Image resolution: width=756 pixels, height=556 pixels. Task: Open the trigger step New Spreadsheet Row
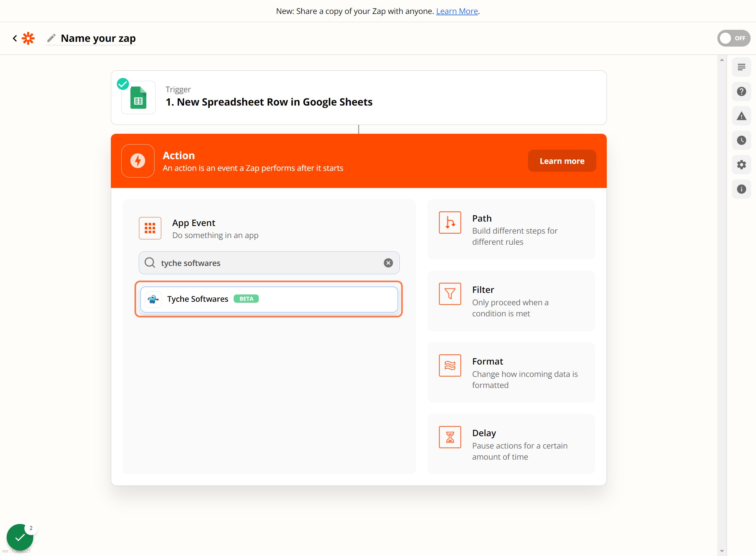coord(359,98)
